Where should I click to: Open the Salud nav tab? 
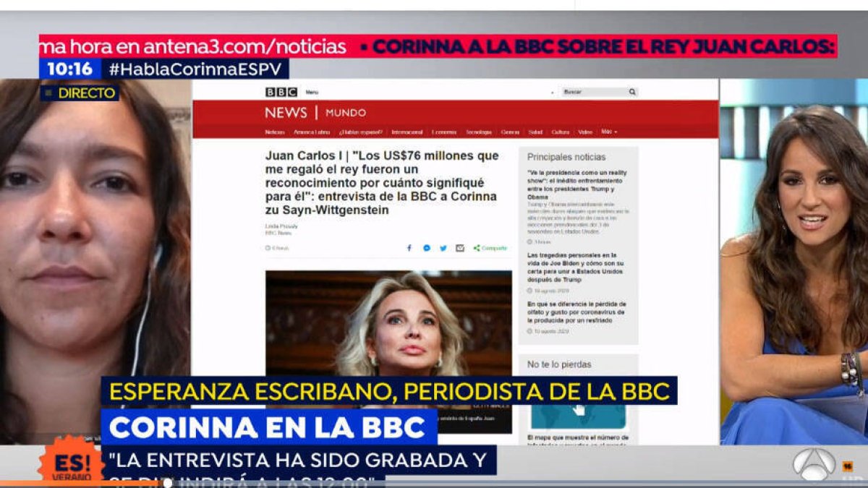535,132
